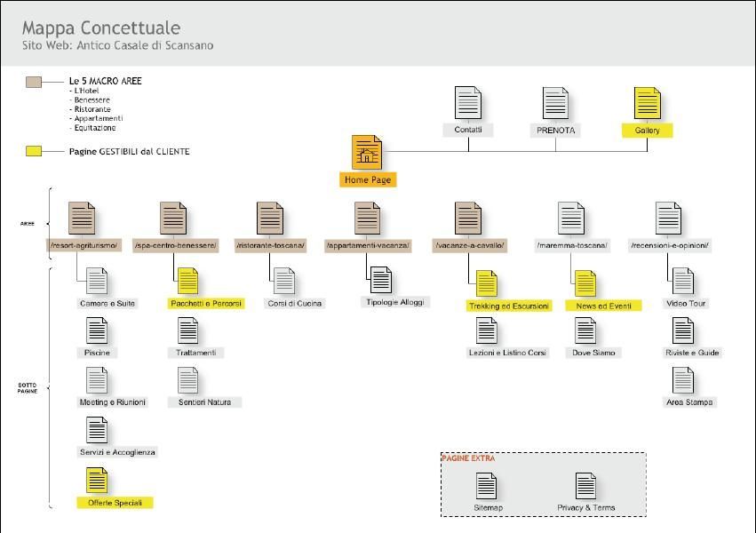The image size is (756, 533).
Task: Select the /recensioni-e-opinioni/ brown page icon
Action: pyautogui.click(x=669, y=218)
